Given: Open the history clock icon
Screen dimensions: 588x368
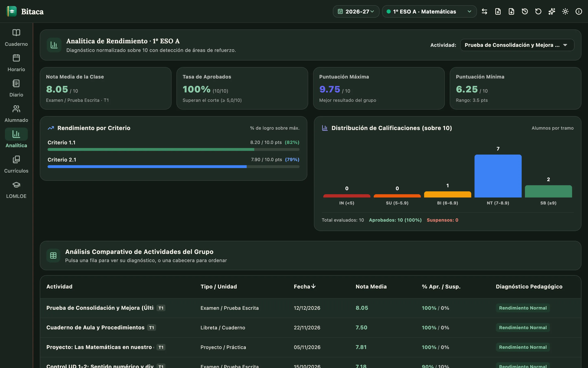Looking at the screenshot, I should (525, 11).
